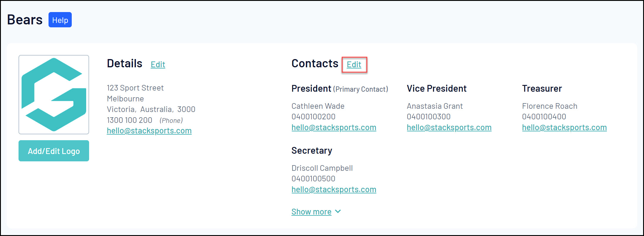Expand contacts with Show more
Image resolution: width=644 pixels, height=236 pixels.
click(x=311, y=212)
